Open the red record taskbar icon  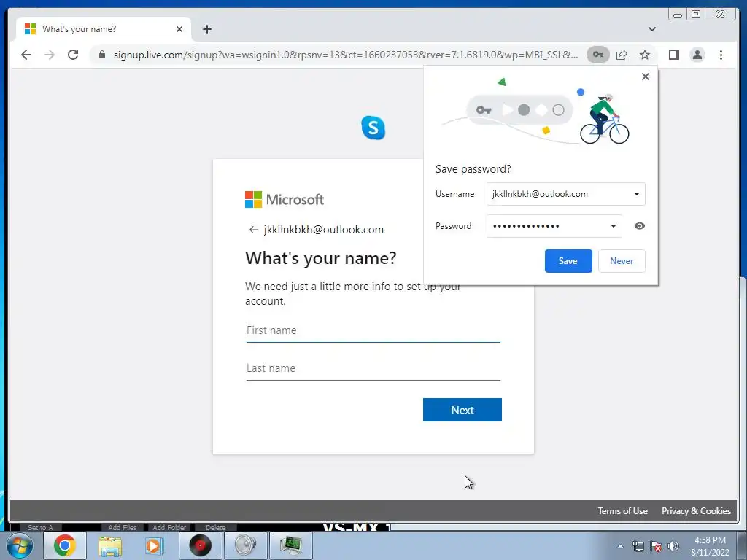(x=200, y=545)
